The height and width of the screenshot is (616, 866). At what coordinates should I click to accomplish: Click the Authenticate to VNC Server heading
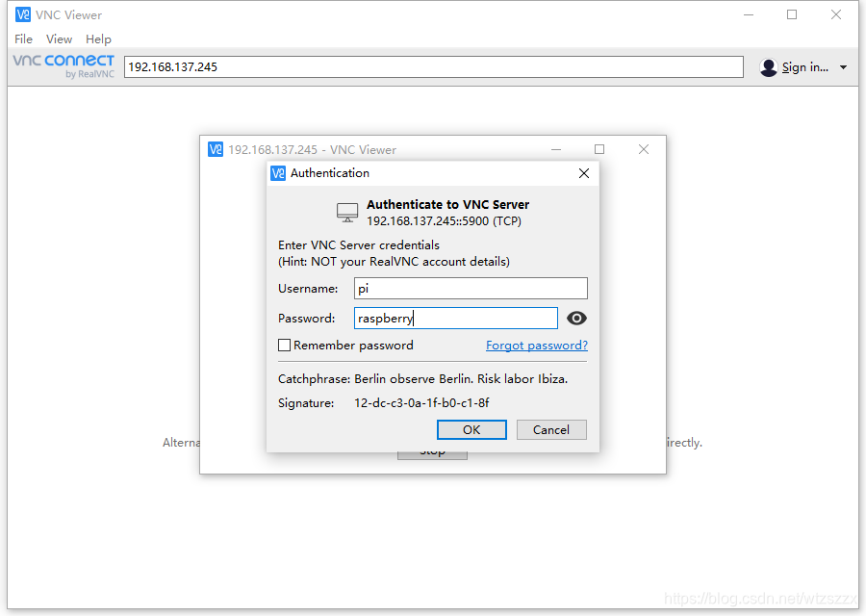coord(447,204)
